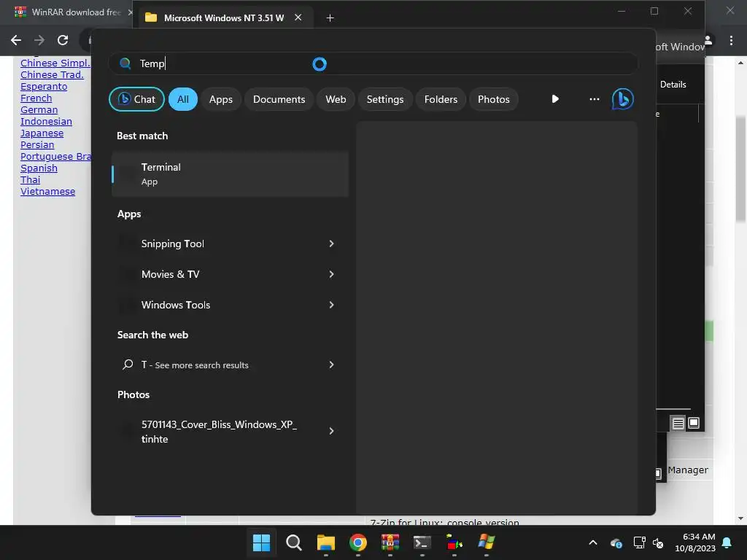
Task: Expand Windows Tools result chevron
Action: pyautogui.click(x=332, y=305)
